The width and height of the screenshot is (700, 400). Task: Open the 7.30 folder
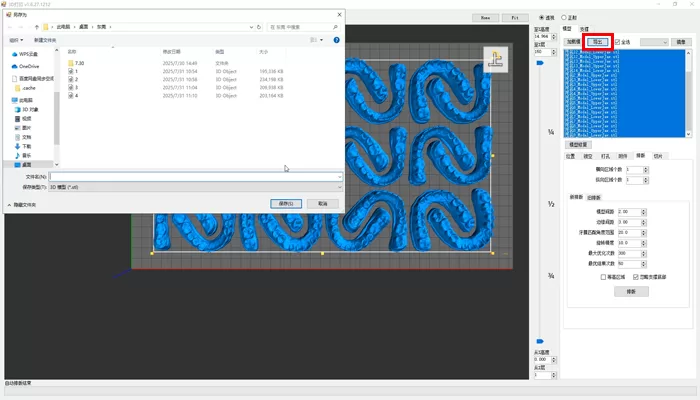(79, 63)
